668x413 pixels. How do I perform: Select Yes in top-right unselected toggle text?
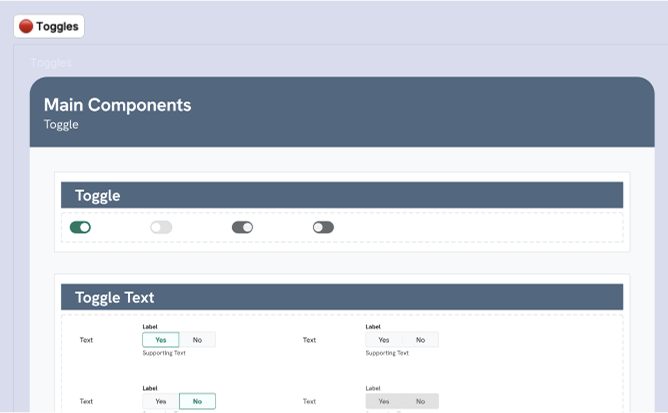coord(384,340)
